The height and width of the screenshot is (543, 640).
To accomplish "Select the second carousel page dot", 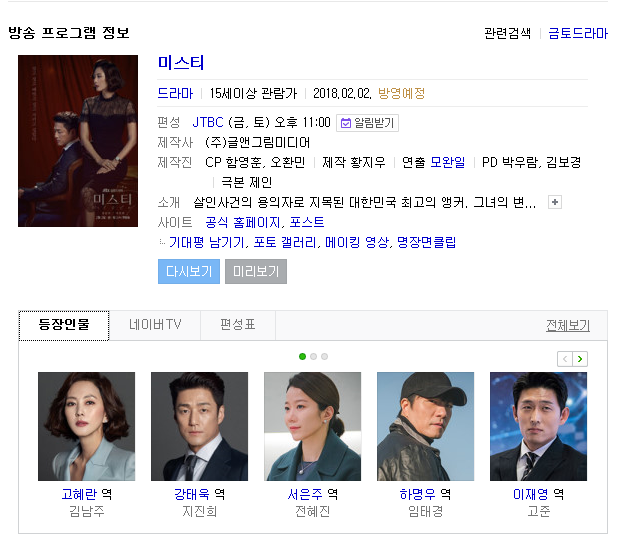I will pyautogui.click(x=313, y=356).
